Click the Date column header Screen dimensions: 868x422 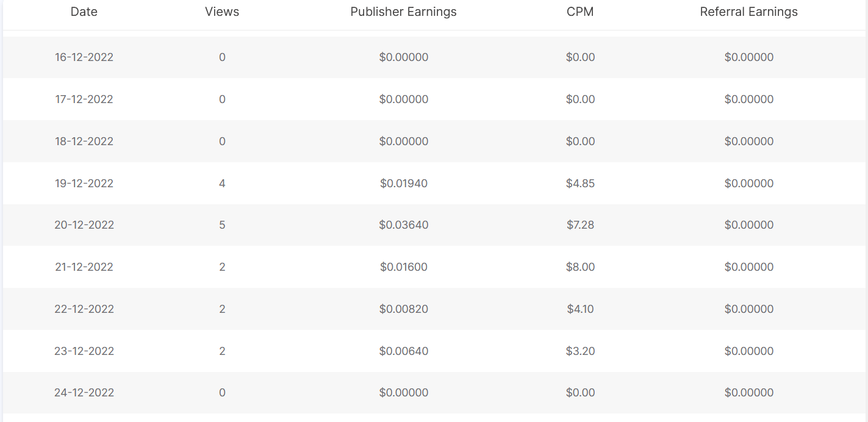pos(84,12)
